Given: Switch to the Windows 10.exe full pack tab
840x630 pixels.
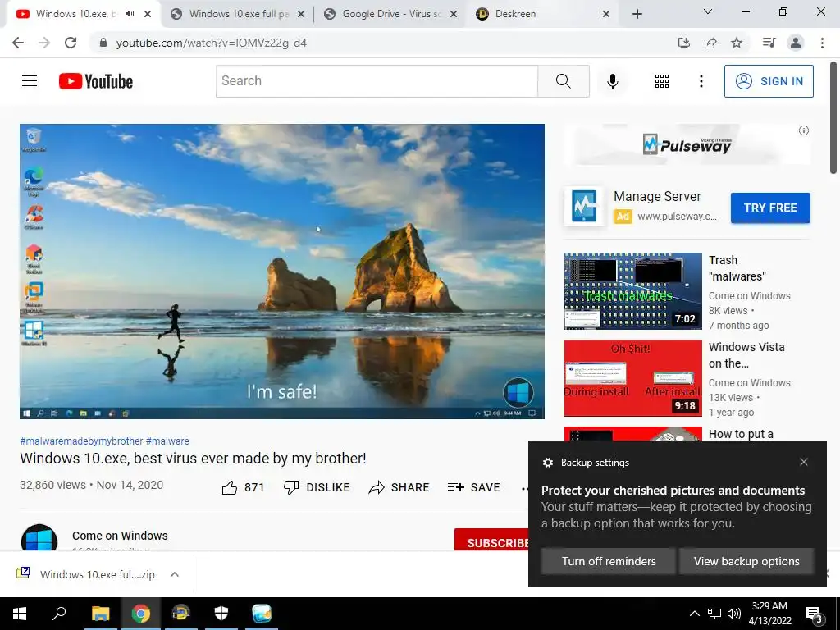Looking at the screenshot, I should point(239,14).
